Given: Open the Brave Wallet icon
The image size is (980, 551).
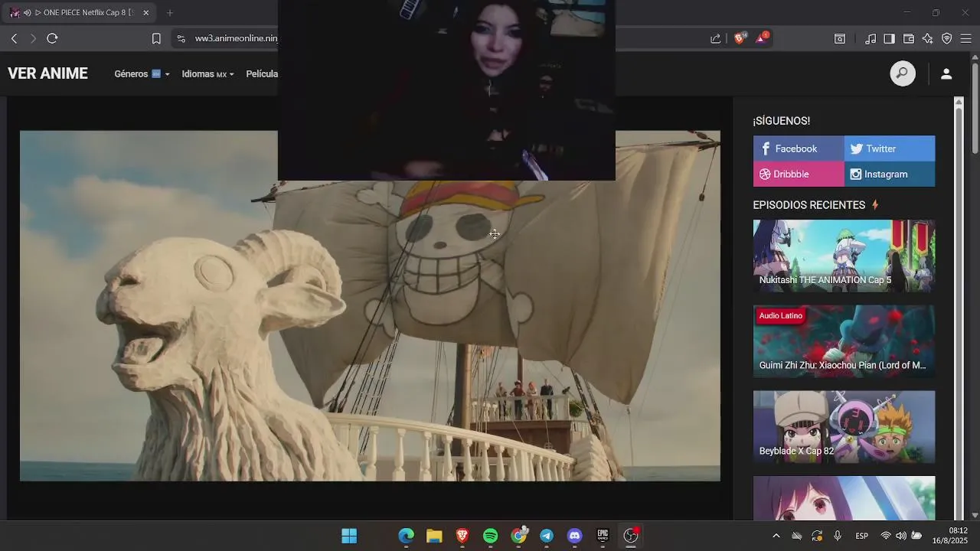Looking at the screenshot, I should click(909, 38).
